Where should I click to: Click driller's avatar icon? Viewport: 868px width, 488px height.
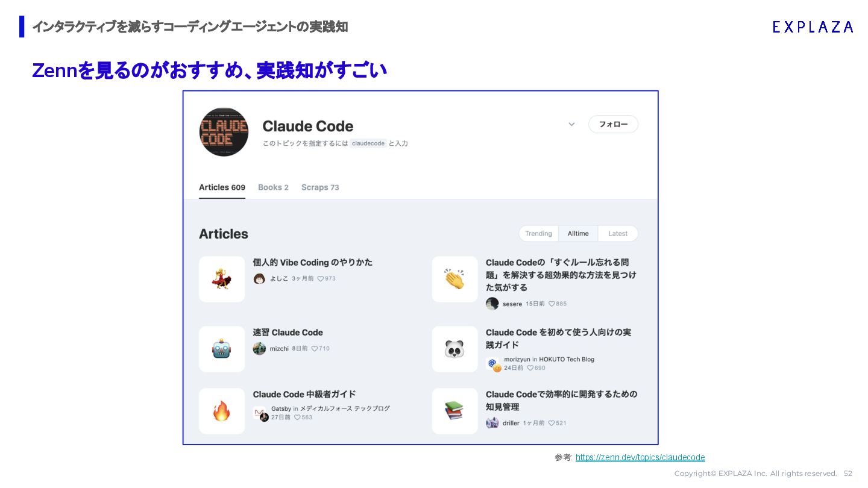click(x=492, y=423)
